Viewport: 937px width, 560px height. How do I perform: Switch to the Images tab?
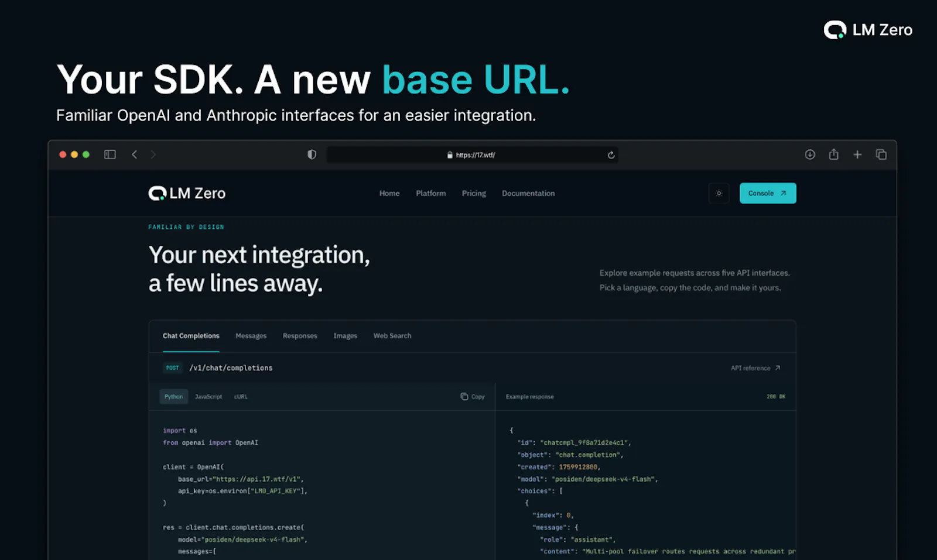point(345,336)
